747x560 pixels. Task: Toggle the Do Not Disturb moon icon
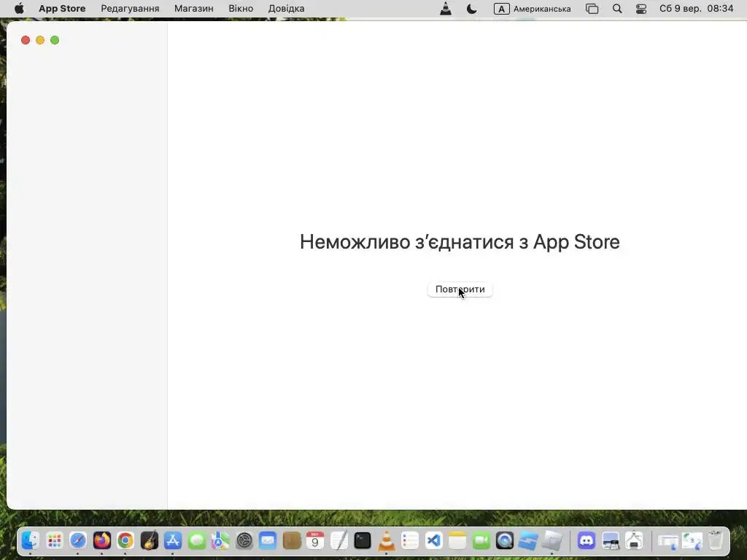pyautogui.click(x=471, y=9)
